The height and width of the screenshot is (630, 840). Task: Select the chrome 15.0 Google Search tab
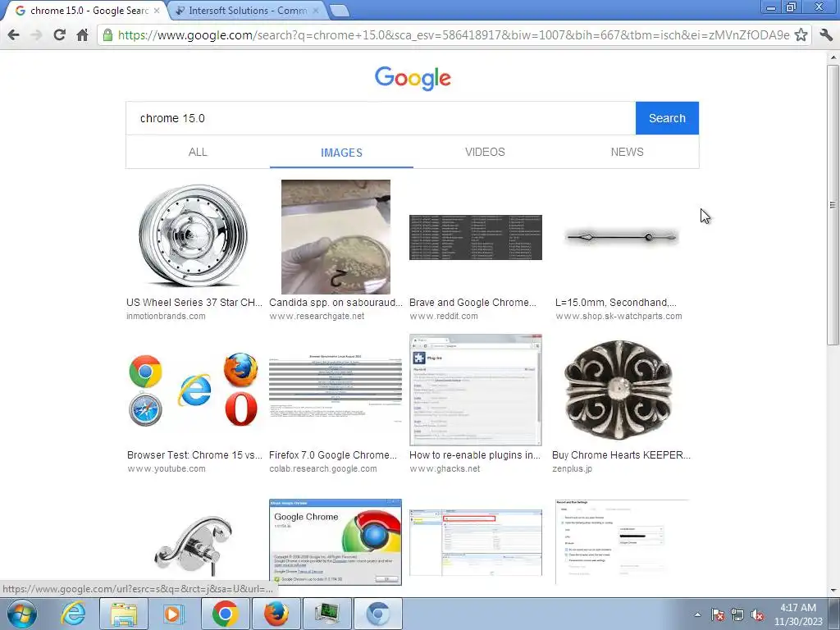(x=89, y=10)
